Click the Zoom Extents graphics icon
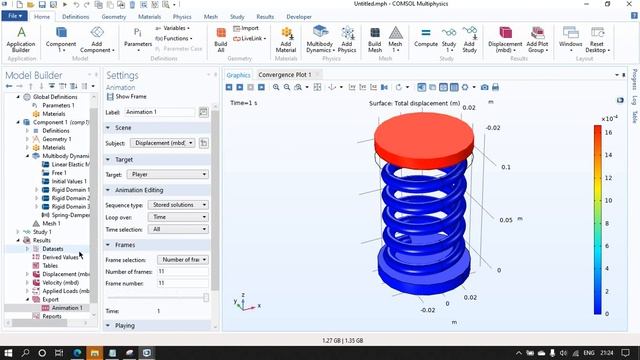The image size is (640, 360). (317, 87)
